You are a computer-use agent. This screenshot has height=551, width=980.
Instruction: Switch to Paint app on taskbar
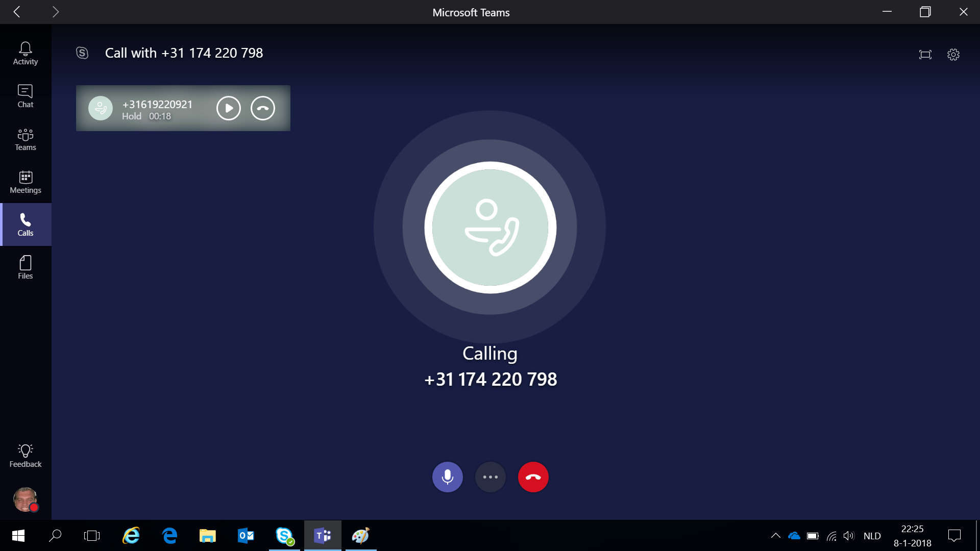(x=361, y=536)
